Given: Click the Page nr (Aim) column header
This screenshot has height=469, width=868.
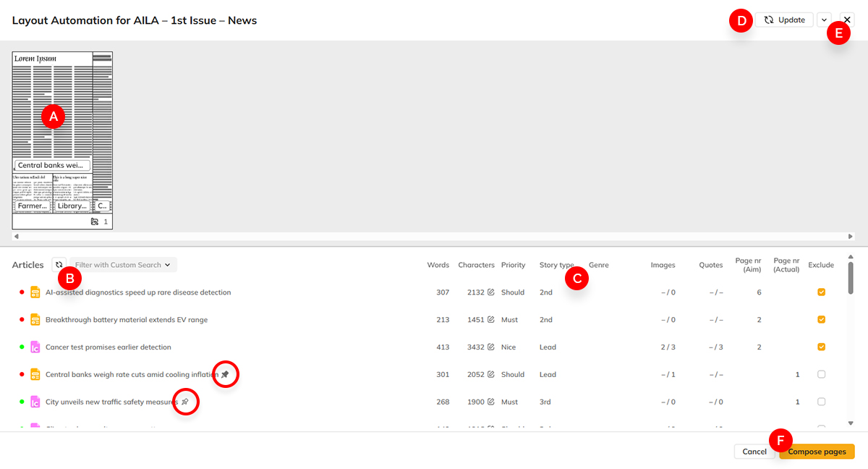Looking at the screenshot, I should pos(749,265).
